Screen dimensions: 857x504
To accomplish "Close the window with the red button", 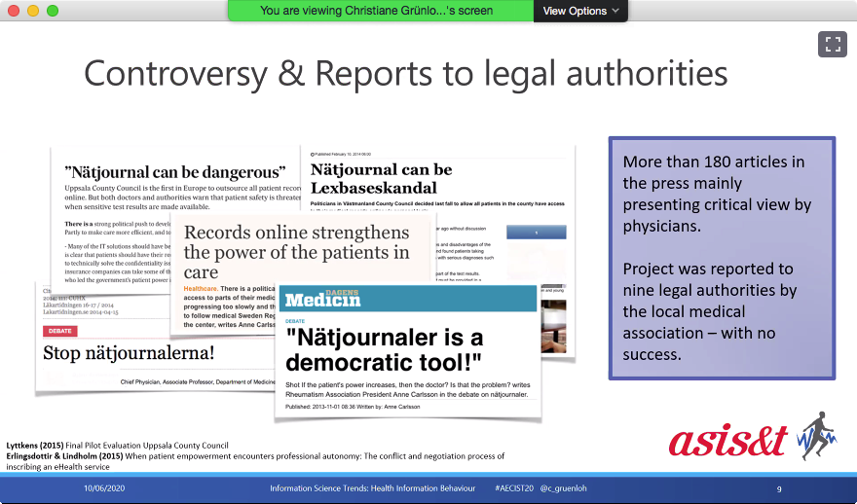I will 13,11.
